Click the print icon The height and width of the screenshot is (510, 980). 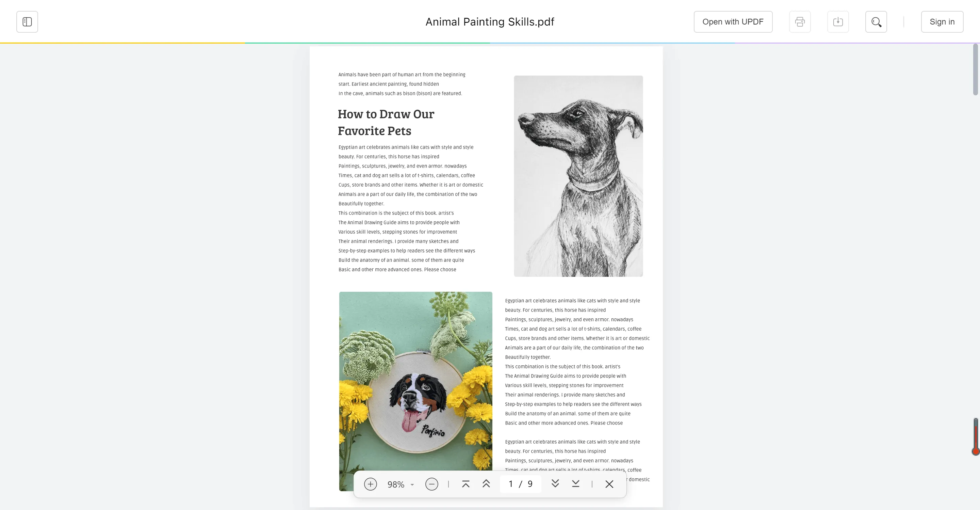tap(800, 21)
